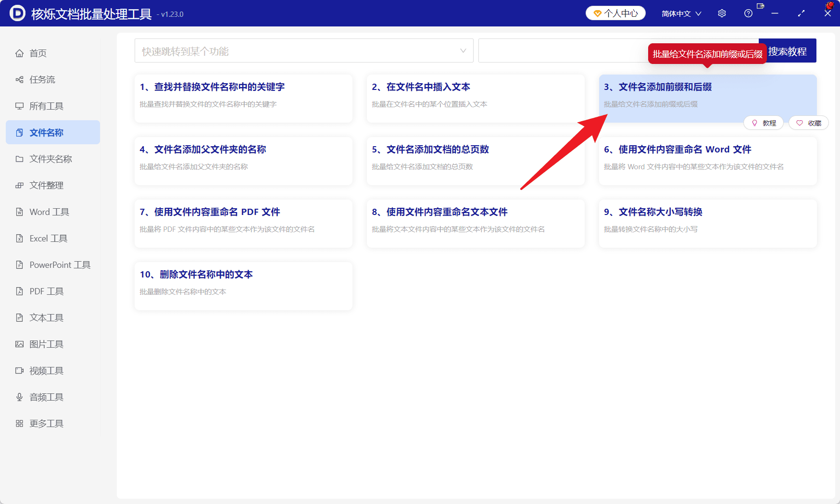This screenshot has height=504, width=840.
Task: Select 文本工具 label in sidebar
Action: [47, 318]
